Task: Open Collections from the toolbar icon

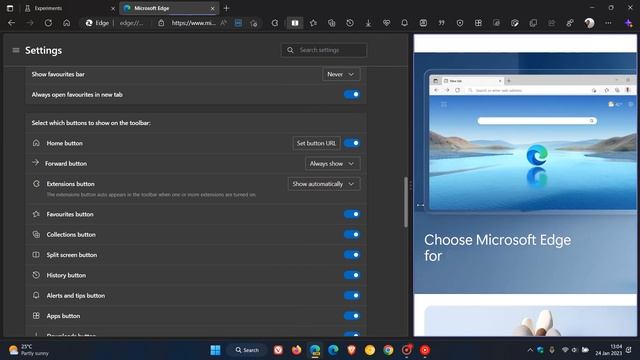Action: coord(331,23)
